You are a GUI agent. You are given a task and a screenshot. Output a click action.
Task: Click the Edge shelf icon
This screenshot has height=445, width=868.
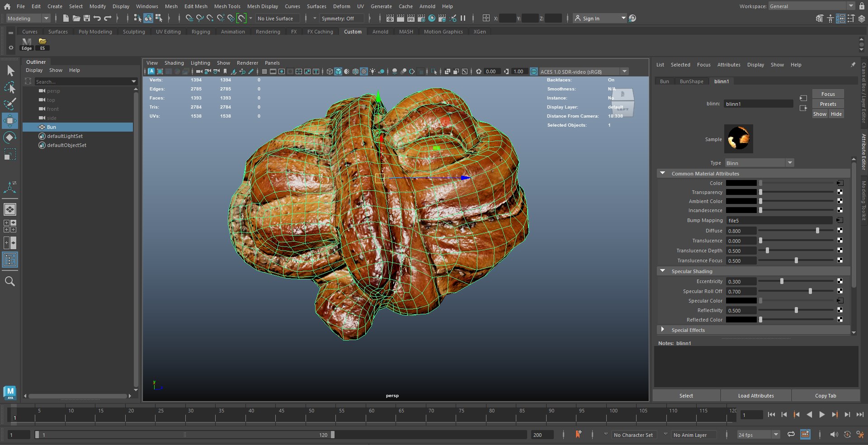tap(27, 44)
